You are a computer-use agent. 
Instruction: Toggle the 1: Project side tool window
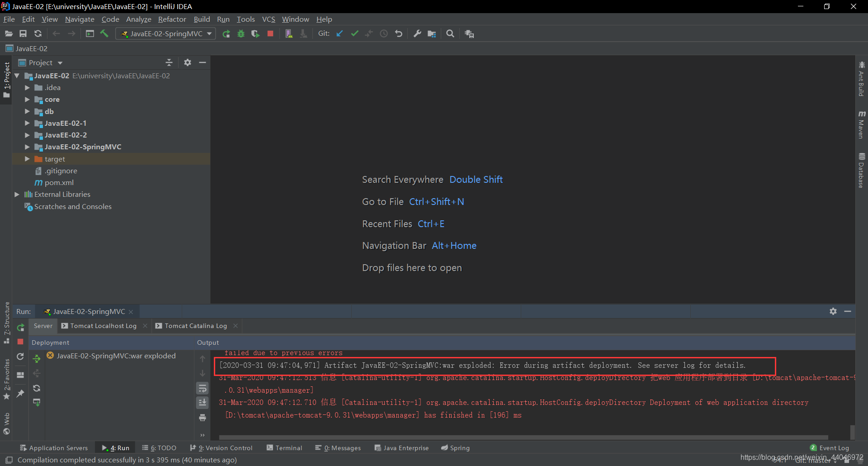point(6,80)
